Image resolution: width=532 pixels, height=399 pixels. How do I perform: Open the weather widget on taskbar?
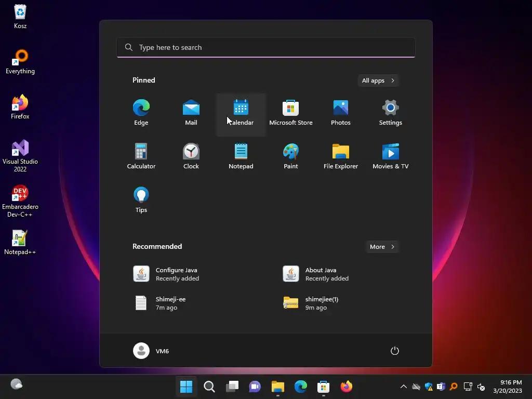click(16, 384)
